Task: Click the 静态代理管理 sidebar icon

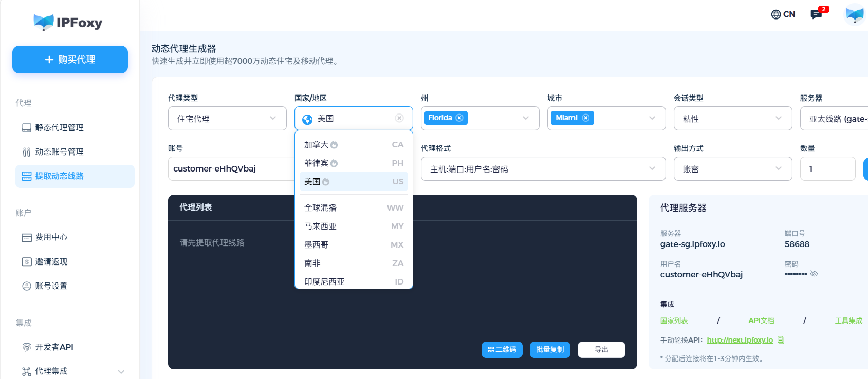Action: pos(27,128)
